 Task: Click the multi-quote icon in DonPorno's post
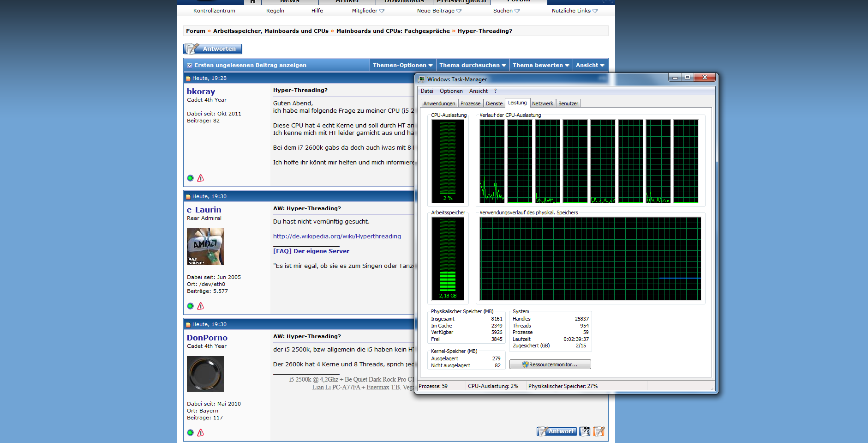point(585,431)
